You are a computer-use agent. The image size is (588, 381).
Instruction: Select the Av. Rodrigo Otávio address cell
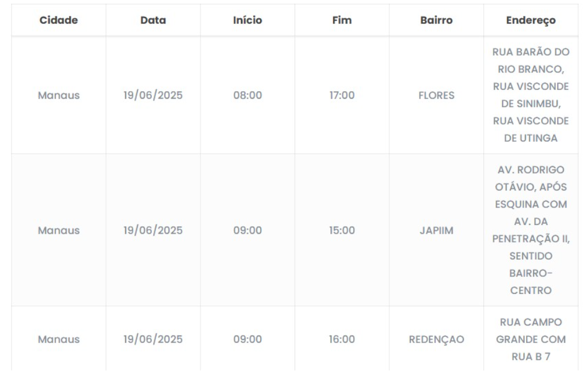tap(531, 230)
